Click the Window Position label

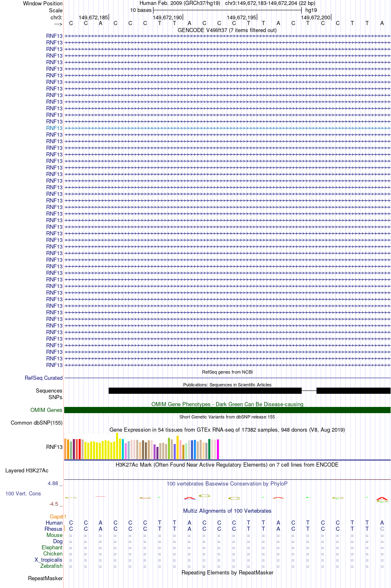(43, 3)
